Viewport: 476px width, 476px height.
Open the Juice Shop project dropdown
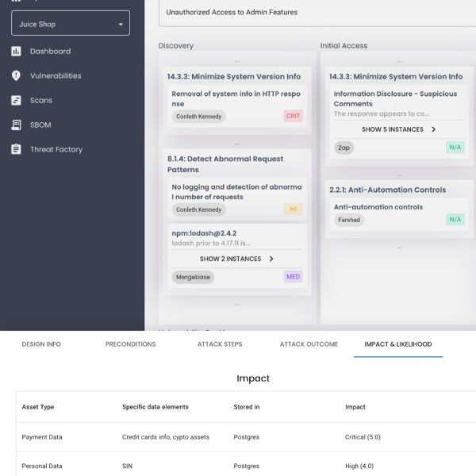pos(70,25)
